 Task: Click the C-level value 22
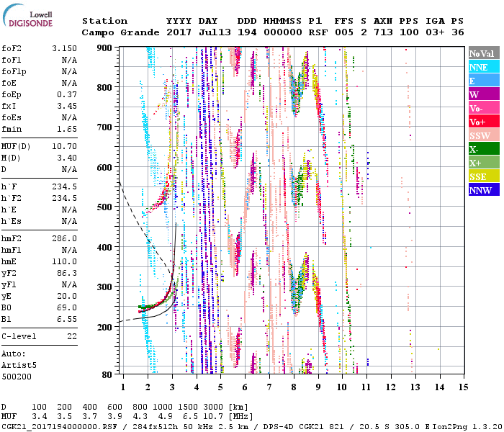(71, 336)
